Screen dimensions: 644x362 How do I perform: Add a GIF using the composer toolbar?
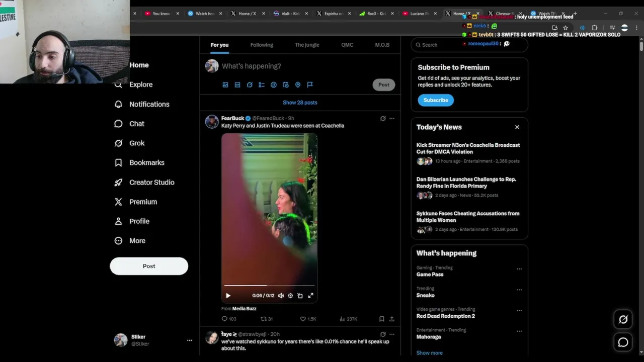(x=237, y=85)
